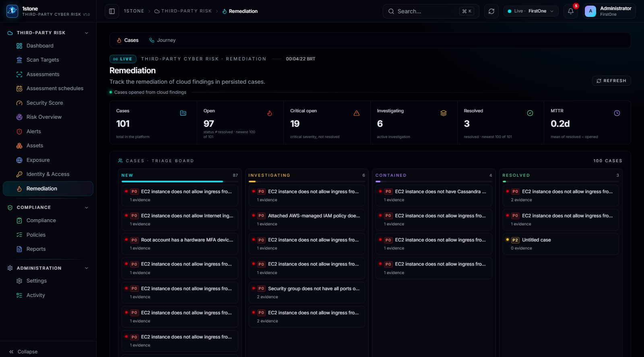Click the '100 CASES' count label
The width and height of the screenshot is (644, 357).
[x=607, y=161]
